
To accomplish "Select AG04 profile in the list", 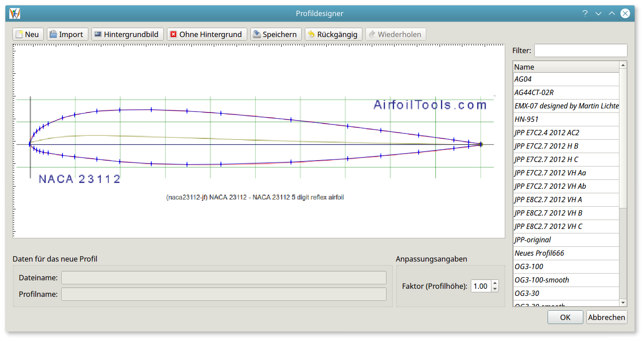I will 565,79.
